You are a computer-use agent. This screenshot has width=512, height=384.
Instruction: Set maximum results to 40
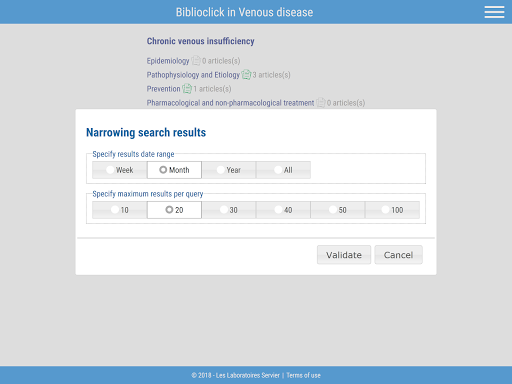tap(283, 210)
